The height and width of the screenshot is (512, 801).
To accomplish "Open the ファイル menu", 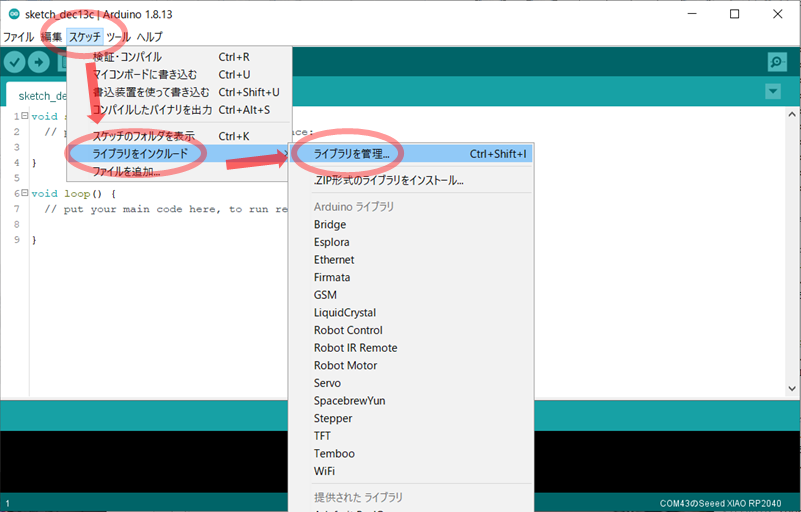I will [18, 37].
